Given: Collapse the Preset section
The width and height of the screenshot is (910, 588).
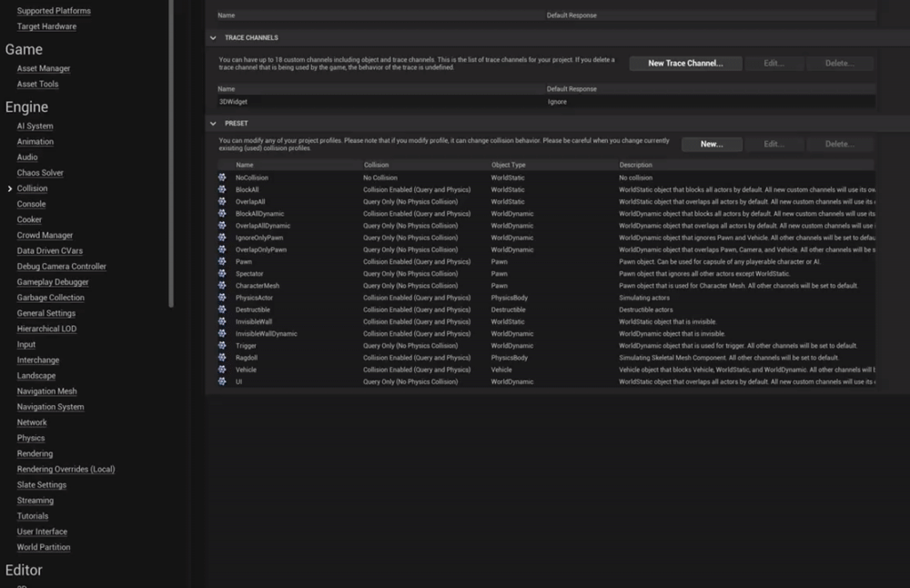Looking at the screenshot, I should pyautogui.click(x=213, y=124).
